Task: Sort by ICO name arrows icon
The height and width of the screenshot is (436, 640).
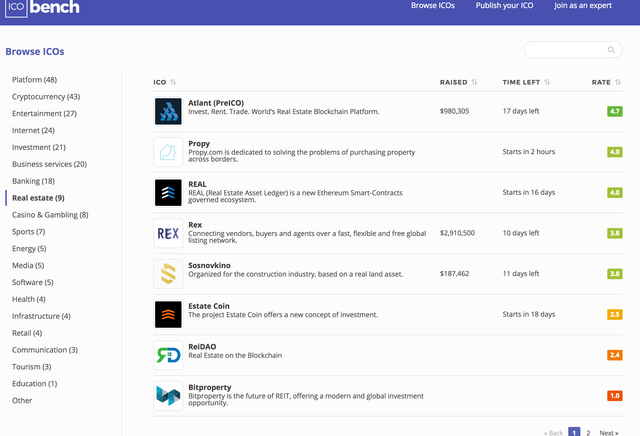Action: coord(173,82)
